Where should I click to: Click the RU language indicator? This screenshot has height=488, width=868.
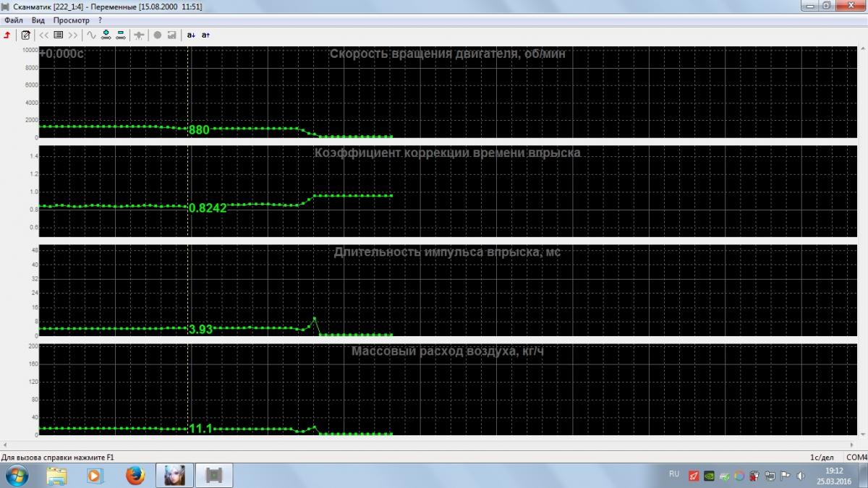tap(674, 474)
